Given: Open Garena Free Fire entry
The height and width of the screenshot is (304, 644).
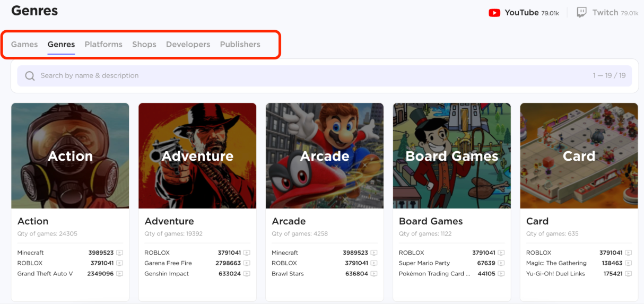Looking at the screenshot, I should pos(168,263).
